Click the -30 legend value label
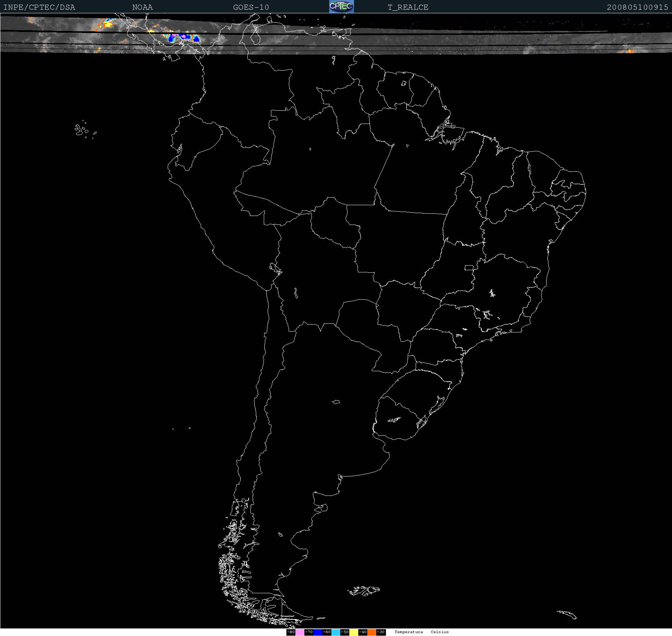Screen dimensions: 672x636 click(x=381, y=632)
